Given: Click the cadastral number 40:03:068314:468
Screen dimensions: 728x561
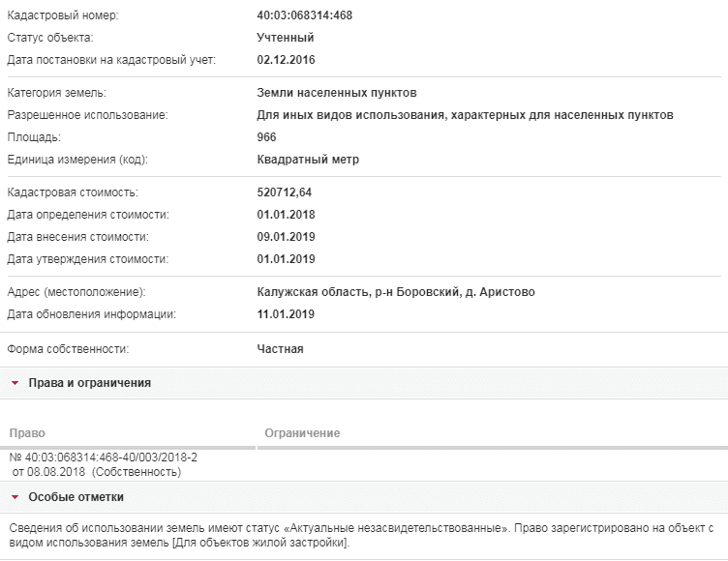Looking at the screenshot, I should click(x=305, y=15).
